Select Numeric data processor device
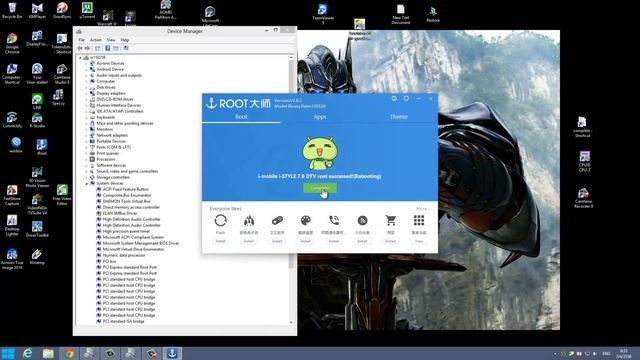 pos(124,256)
